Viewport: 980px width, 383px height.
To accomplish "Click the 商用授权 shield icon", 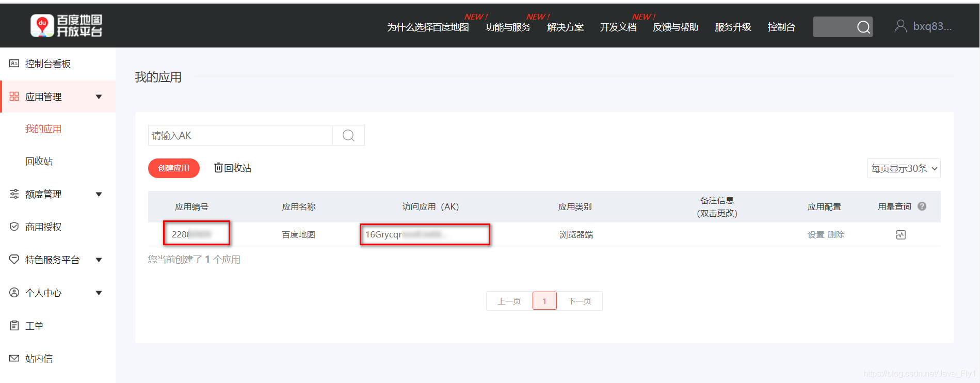I will pos(14,227).
